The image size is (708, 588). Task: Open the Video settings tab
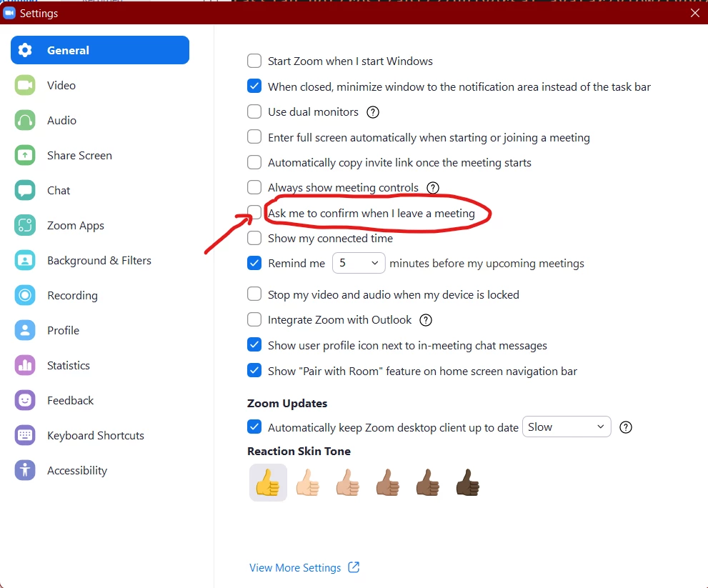[x=100, y=85]
